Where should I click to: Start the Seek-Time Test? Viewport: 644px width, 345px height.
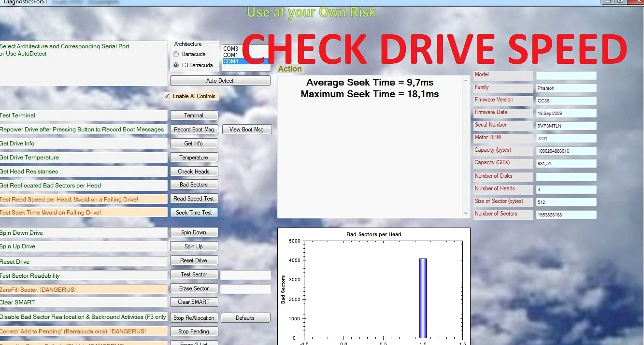pyautogui.click(x=194, y=213)
